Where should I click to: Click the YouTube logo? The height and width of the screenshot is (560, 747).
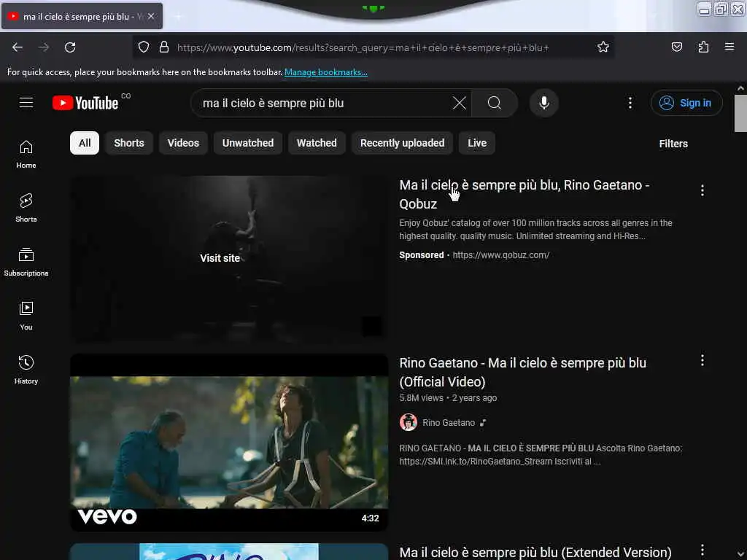86,103
